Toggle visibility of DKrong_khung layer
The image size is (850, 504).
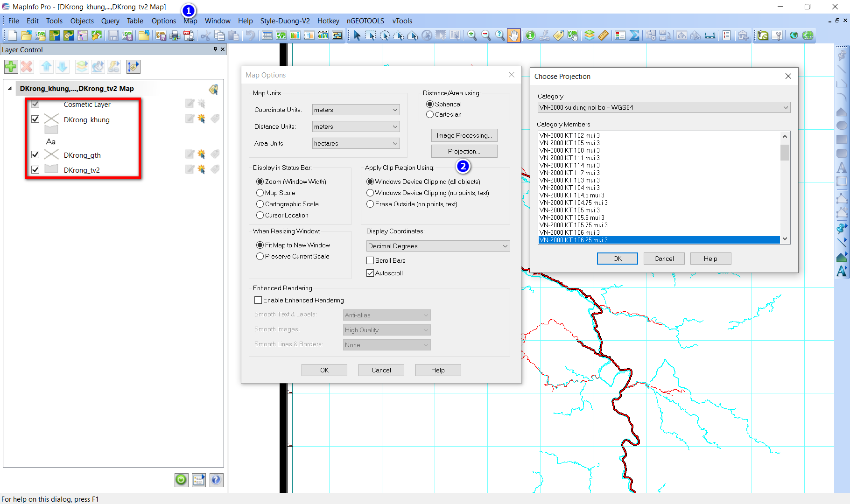(x=35, y=119)
